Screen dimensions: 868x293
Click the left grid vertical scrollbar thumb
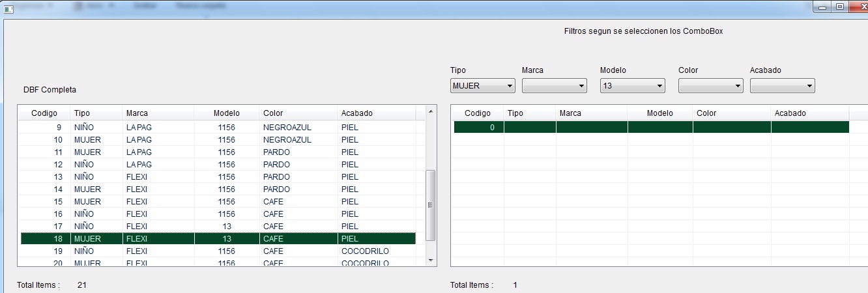pyautogui.click(x=430, y=204)
